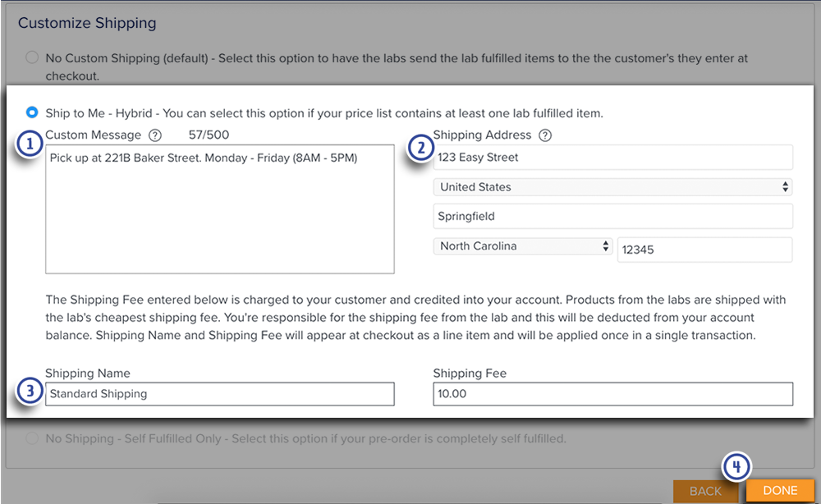Edit the Standard Shipping name field

pyautogui.click(x=219, y=394)
